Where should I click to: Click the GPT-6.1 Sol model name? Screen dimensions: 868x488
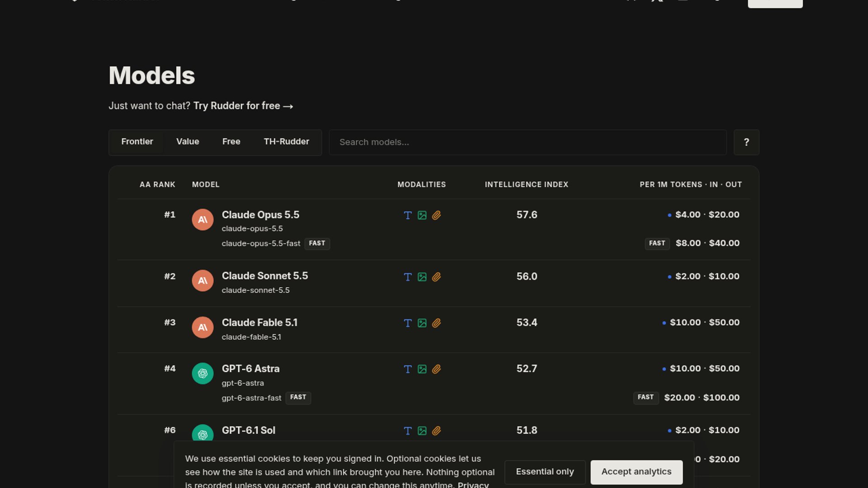click(x=248, y=431)
